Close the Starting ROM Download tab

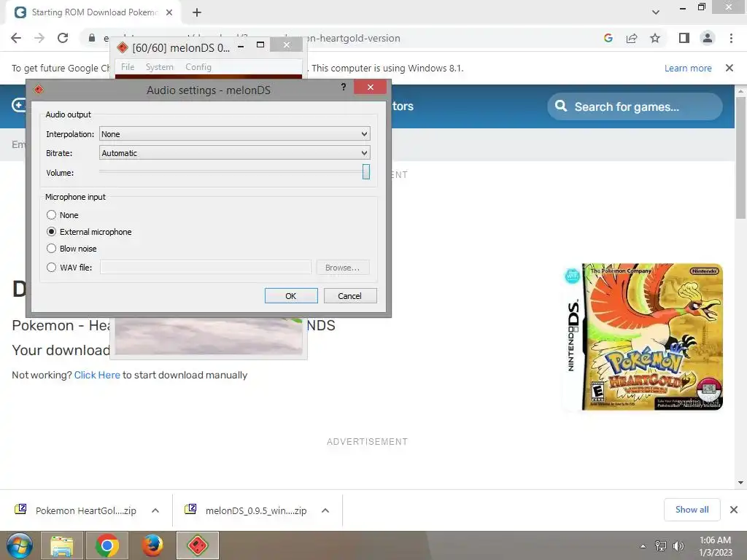click(x=169, y=12)
